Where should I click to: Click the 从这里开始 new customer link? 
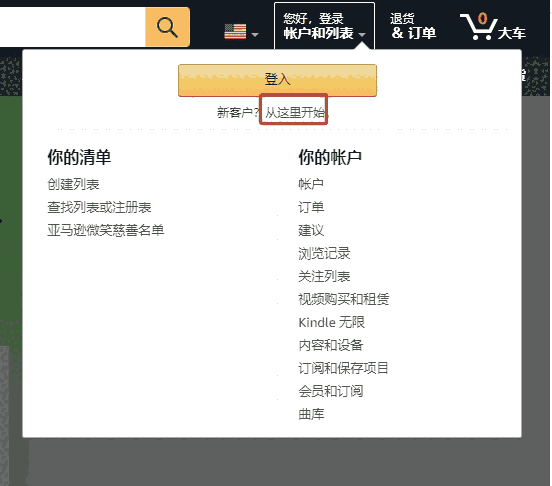[295, 113]
